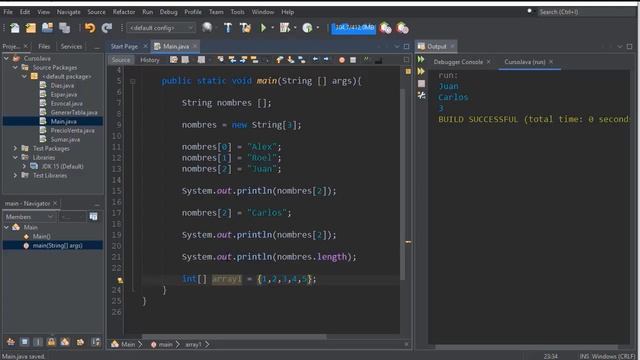
Task: Open the Members dropdown in Navigator
Action: point(29,216)
